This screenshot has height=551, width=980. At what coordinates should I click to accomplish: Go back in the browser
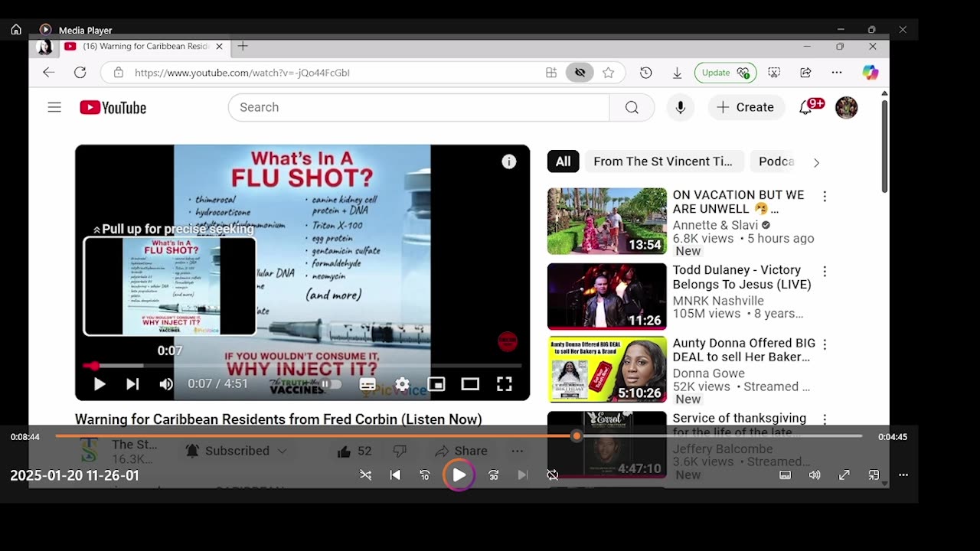pos(48,73)
